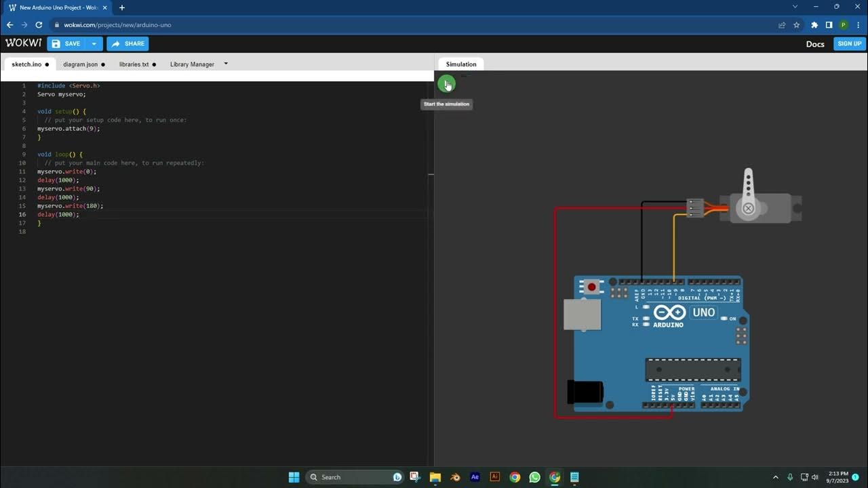Image resolution: width=868 pixels, height=488 pixels.
Task: Open the Chrome three-dot menu
Action: [857, 25]
